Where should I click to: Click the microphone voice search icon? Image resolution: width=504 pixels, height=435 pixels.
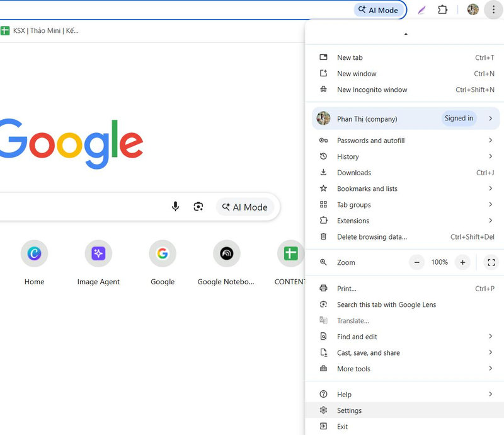(175, 207)
